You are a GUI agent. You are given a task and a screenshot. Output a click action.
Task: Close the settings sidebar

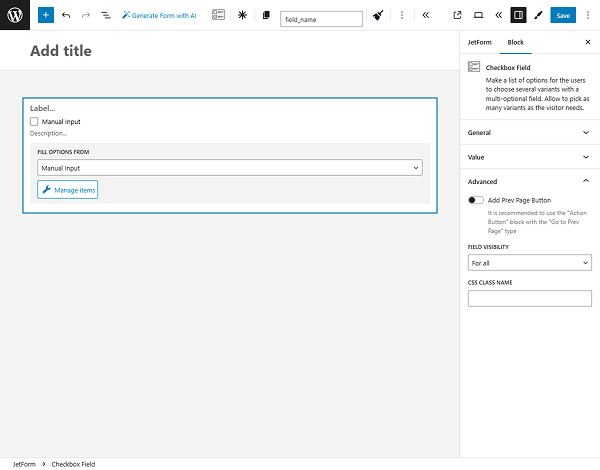coord(588,42)
